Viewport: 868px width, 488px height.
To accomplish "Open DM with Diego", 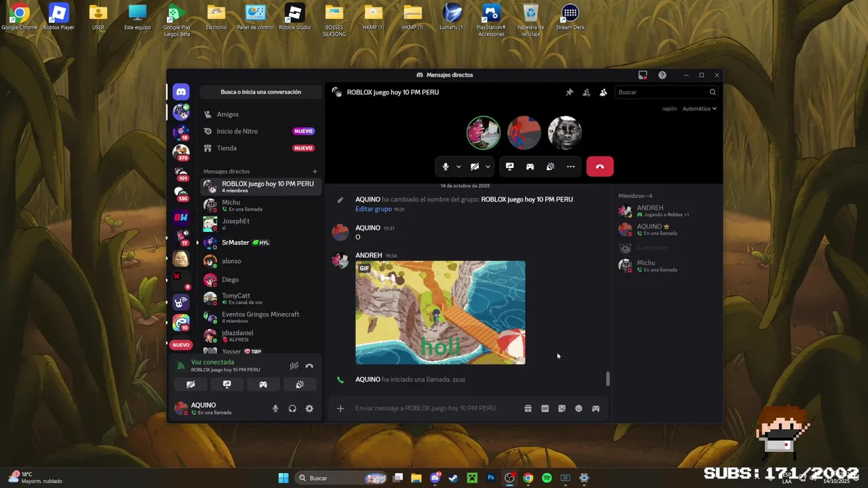I will click(x=261, y=280).
